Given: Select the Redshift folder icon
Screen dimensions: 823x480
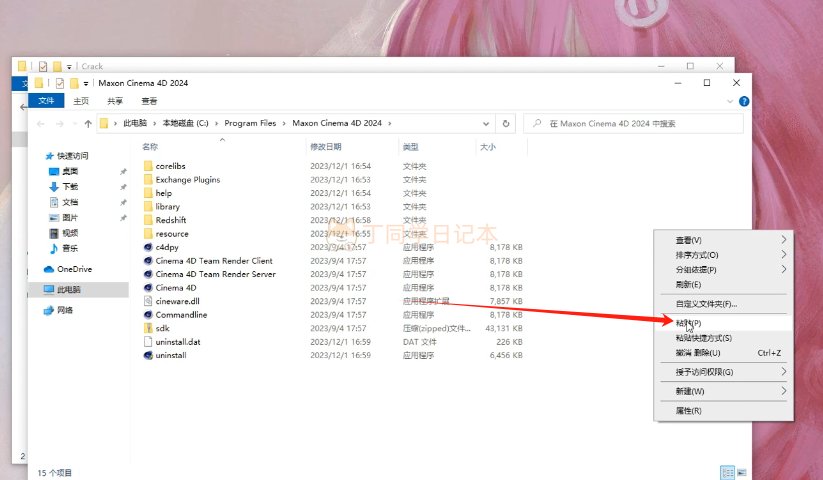Looking at the screenshot, I should tap(148, 220).
